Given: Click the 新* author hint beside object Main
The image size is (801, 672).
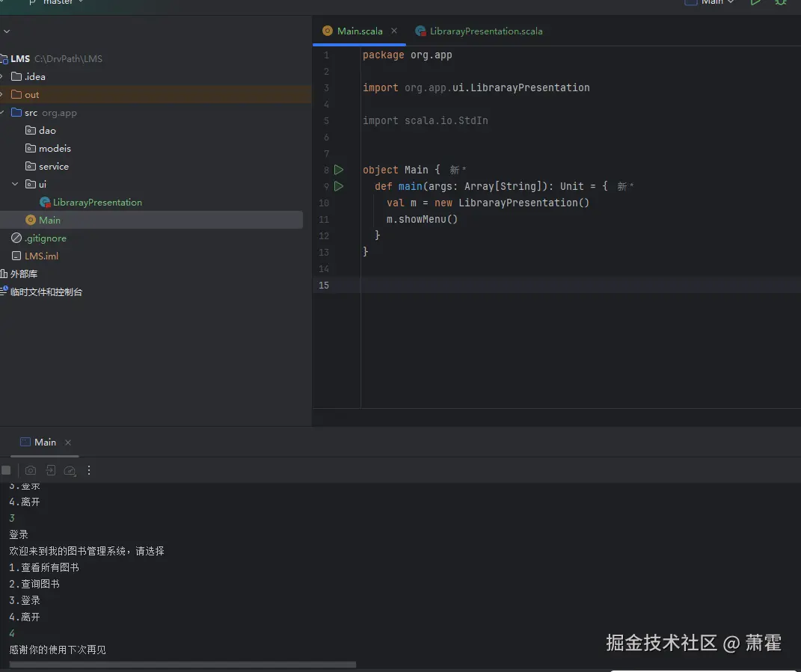Looking at the screenshot, I should [x=458, y=170].
